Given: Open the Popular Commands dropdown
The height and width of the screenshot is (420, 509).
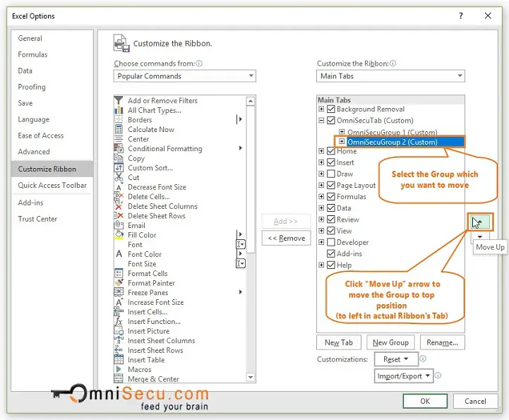Looking at the screenshot, I should click(x=185, y=76).
